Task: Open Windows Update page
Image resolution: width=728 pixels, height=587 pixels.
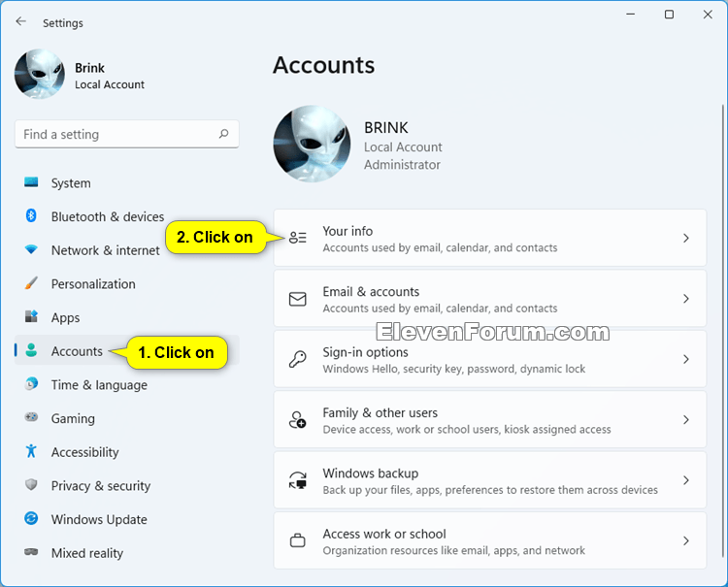Action: (x=127, y=519)
